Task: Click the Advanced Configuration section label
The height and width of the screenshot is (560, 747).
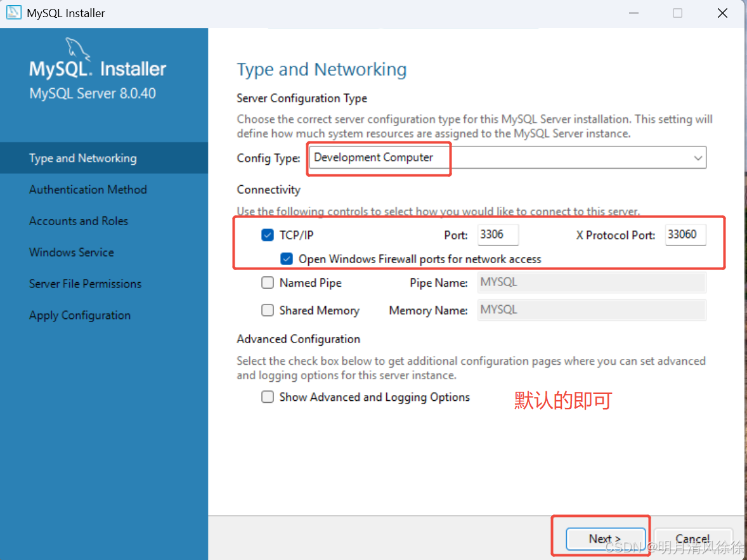Action: pos(298,339)
